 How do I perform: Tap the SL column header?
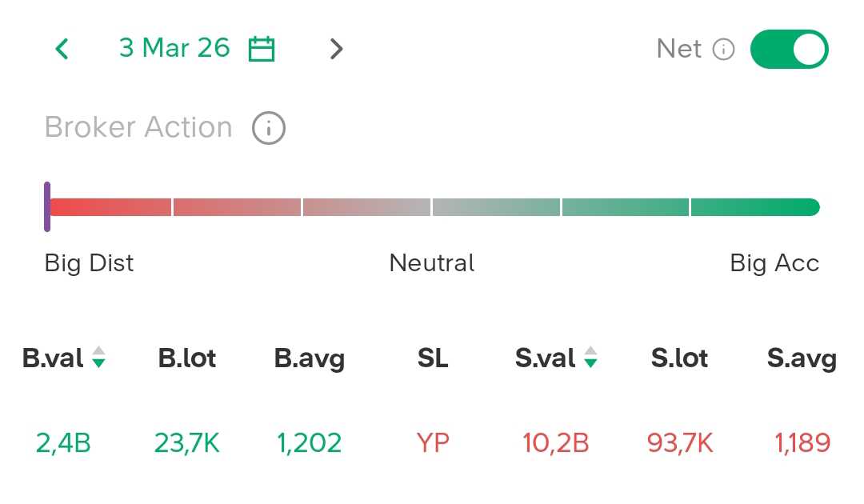pyautogui.click(x=433, y=358)
